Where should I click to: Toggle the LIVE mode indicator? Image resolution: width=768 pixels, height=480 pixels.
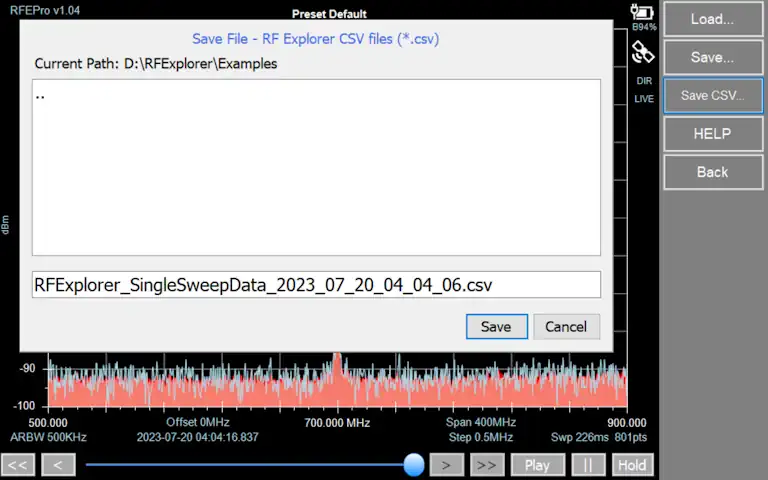point(643,99)
